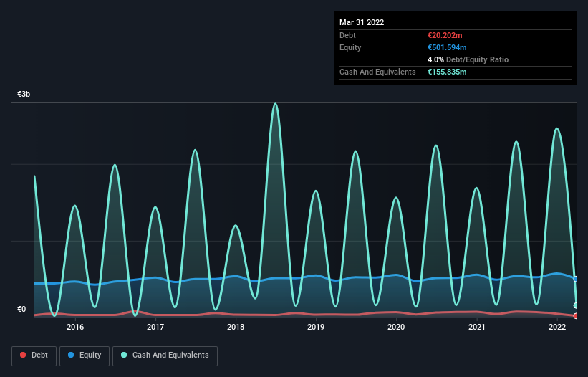The height and width of the screenshot is (377, 588).
Task: Toggle the Debt series in the legend
Action: 34,355
